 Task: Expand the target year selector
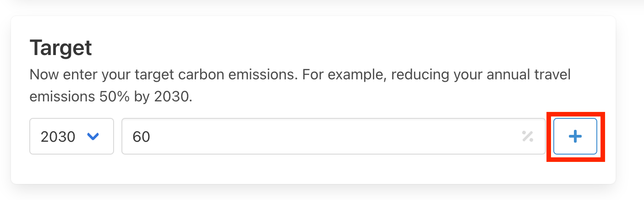click(71, 136)
